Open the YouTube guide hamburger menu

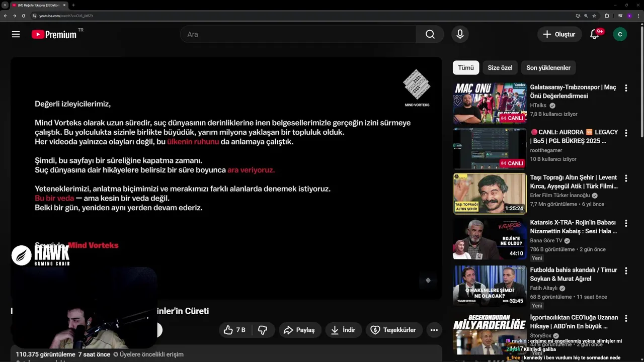click(x=16, y=34)
